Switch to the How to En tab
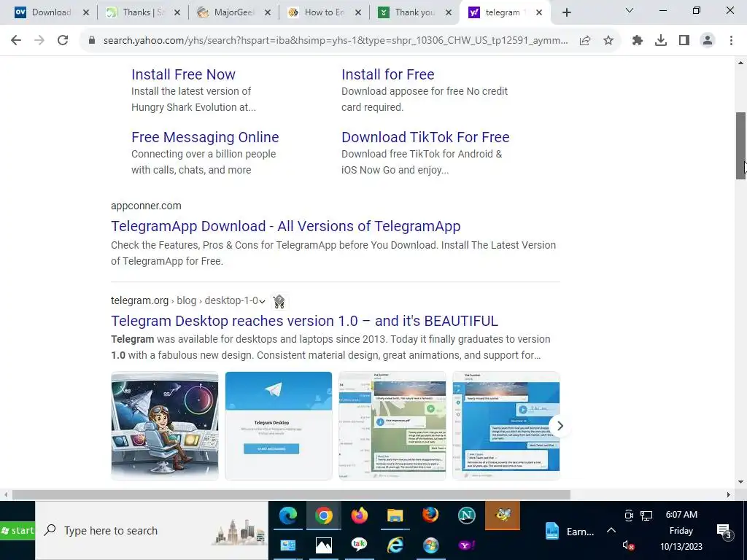Viewport: 747px width, 560px height. tap(325, 12)
